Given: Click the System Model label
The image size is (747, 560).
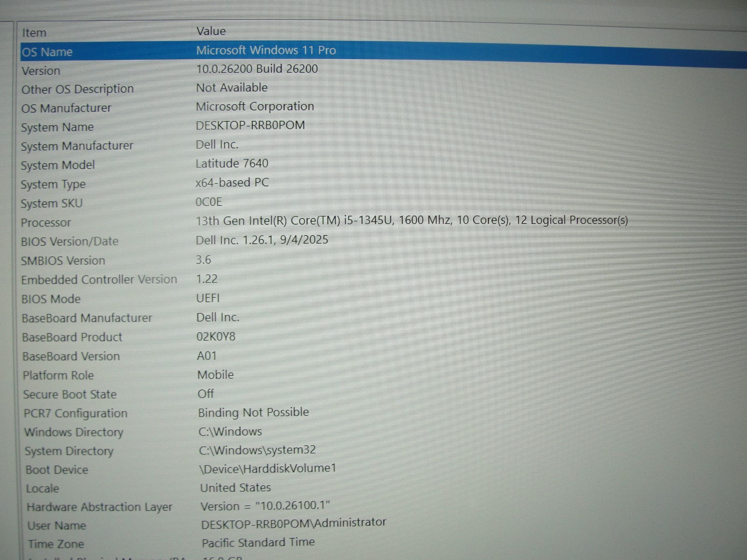Looking at the screenshot, I should coord(57,165).
